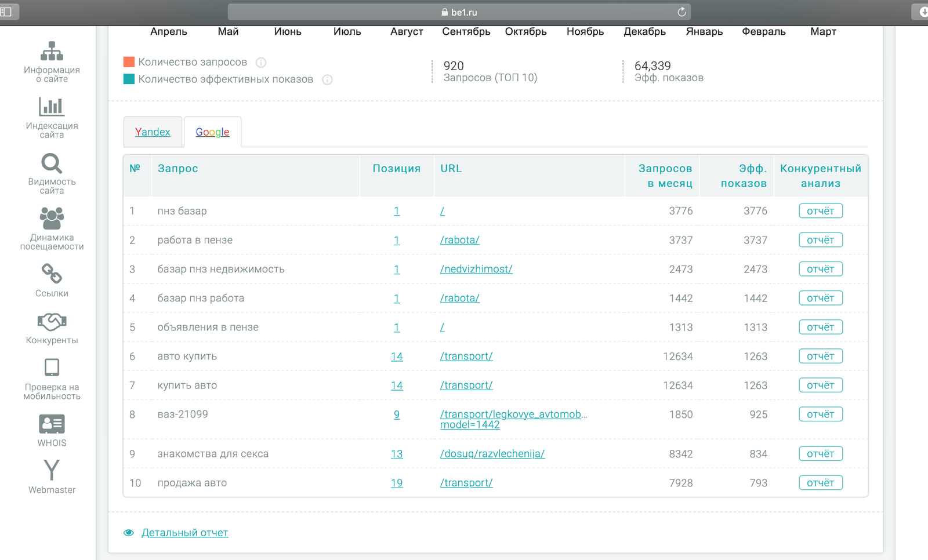This screenshot has width=928, height=560.
Task: Open the Проверка на мобильность tablet icon
Action: [52, 368]
